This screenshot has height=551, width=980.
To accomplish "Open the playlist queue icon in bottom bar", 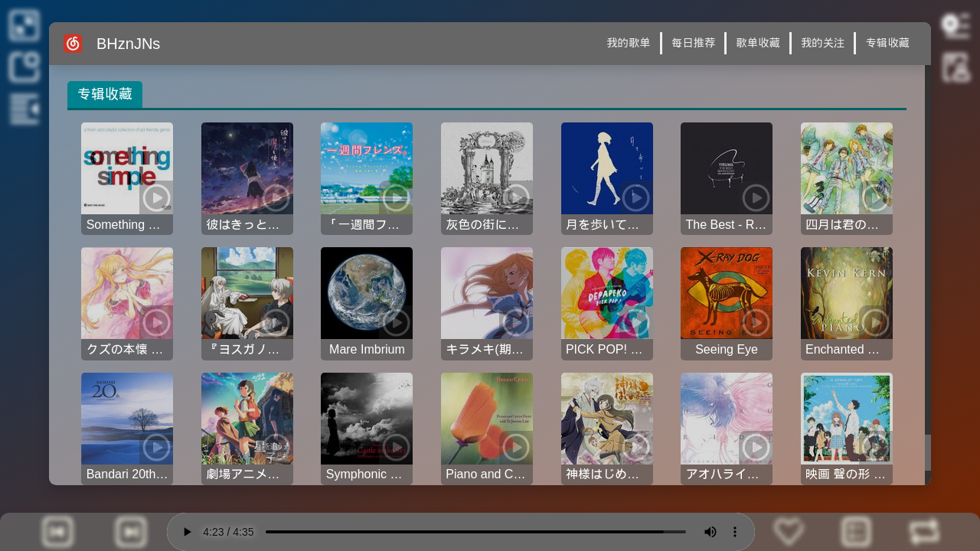I will (x=856, y=532).
